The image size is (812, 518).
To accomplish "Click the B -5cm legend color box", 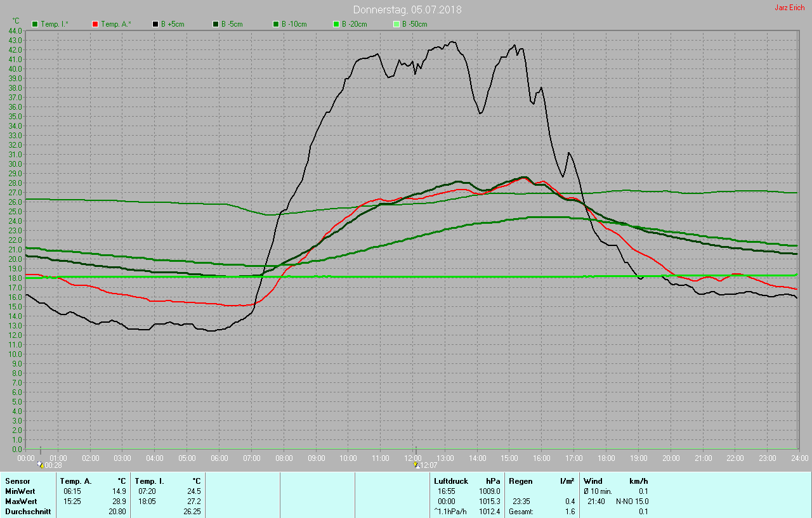I will point(216,24).
